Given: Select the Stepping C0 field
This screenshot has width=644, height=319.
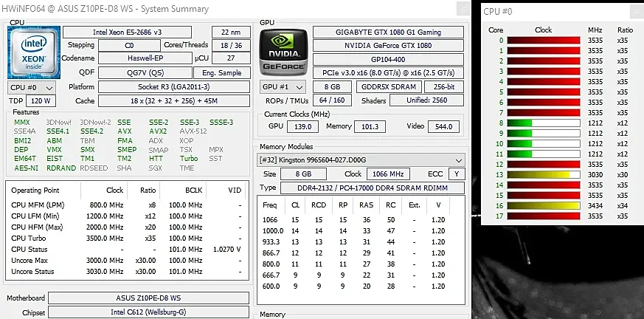Looking at the screenshot, I should [129, 45].
